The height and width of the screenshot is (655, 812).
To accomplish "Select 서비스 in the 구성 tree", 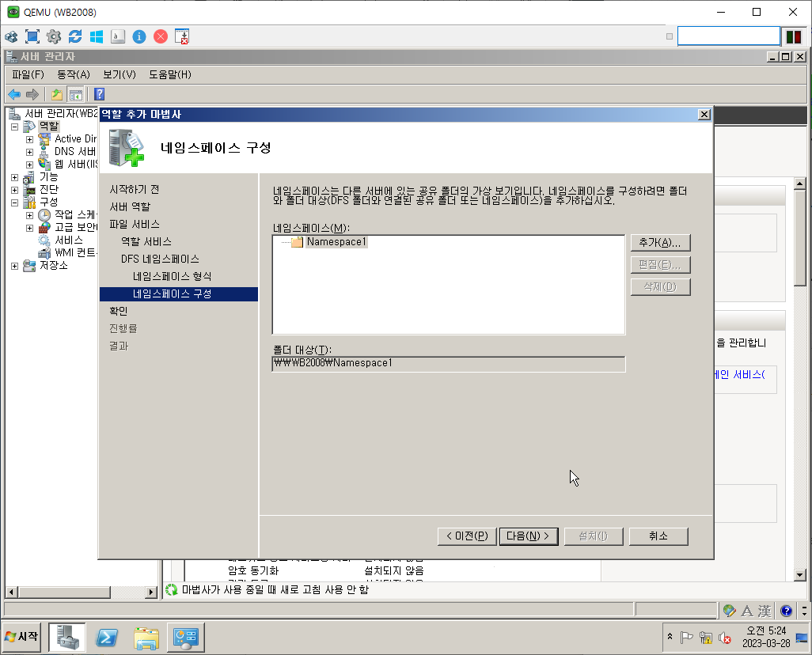I will (68, 240).
